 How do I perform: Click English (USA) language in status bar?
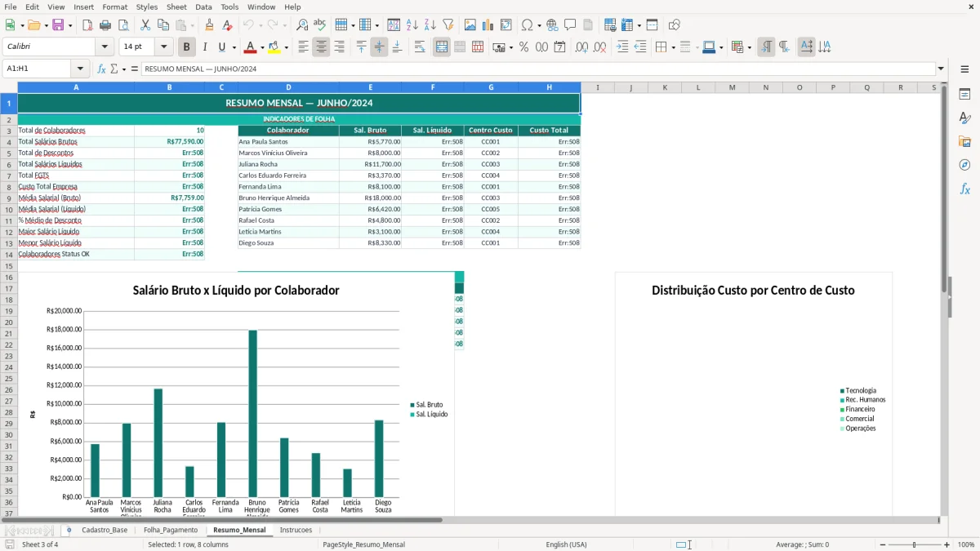point(566,544)
